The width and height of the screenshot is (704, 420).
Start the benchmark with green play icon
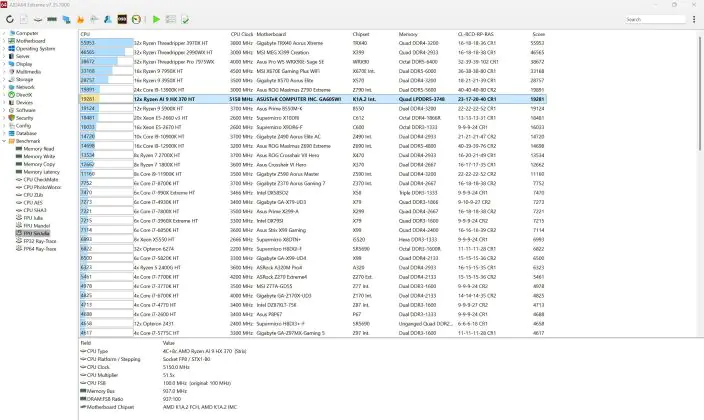[x=156, y=19]
